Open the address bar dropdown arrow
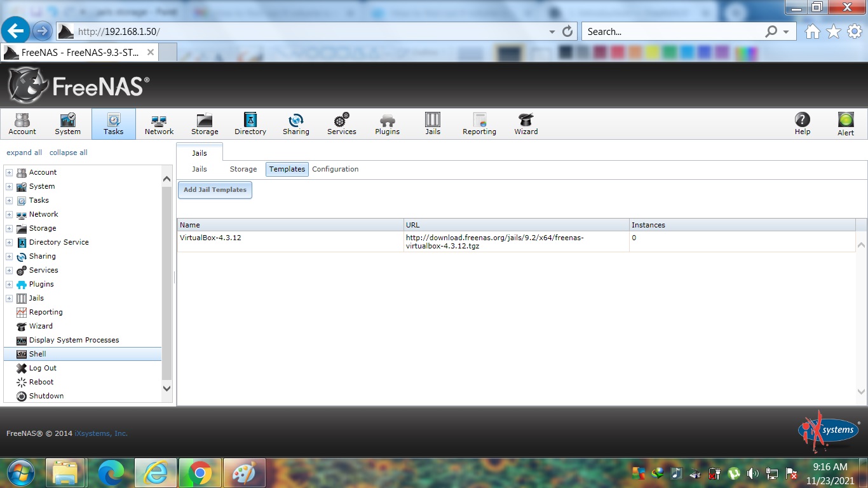The image size is (868, 488). point(552,32)
